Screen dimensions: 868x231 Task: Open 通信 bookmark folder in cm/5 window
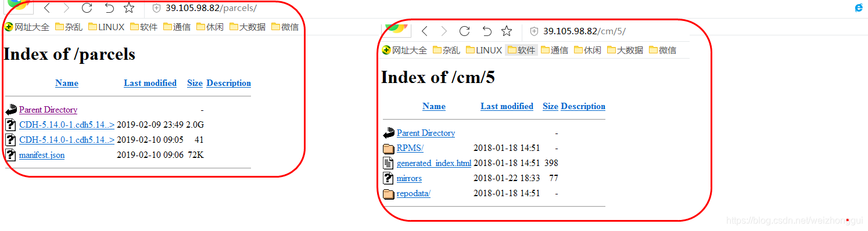click(x=554, y=50)
